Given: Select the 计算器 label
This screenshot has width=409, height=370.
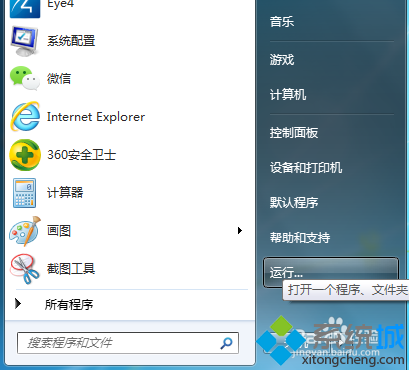Looking at the screenshot, I should click(65, 193).
